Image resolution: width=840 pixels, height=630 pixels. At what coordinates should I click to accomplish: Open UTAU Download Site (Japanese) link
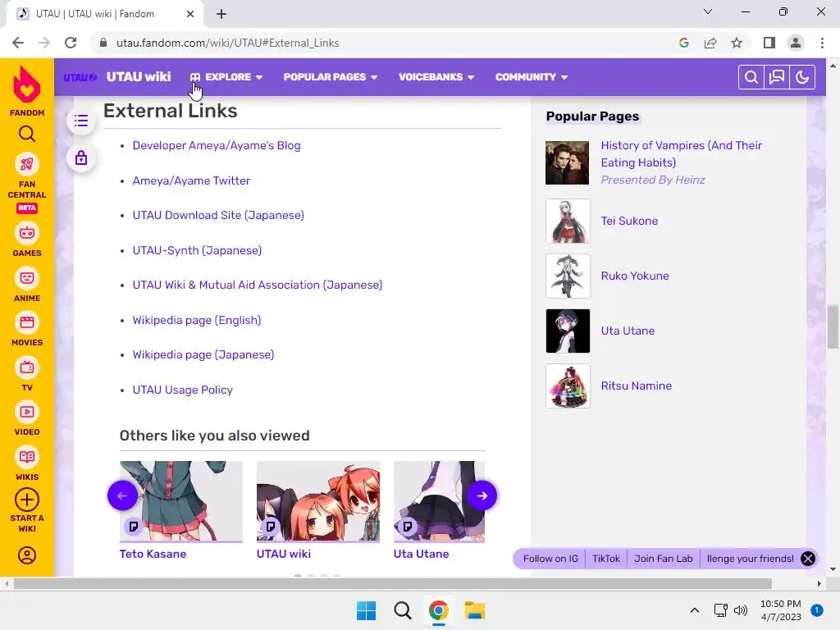(x=218, y=216)
